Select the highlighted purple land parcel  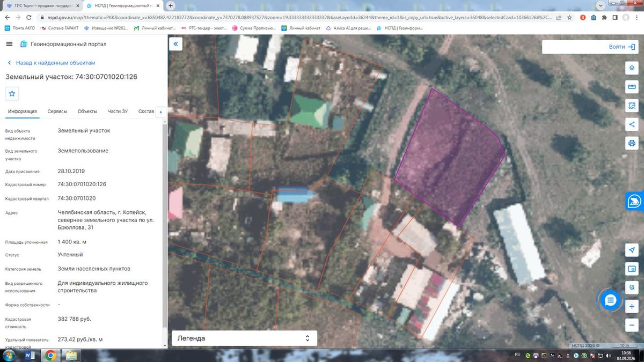[x=451, y=158]
